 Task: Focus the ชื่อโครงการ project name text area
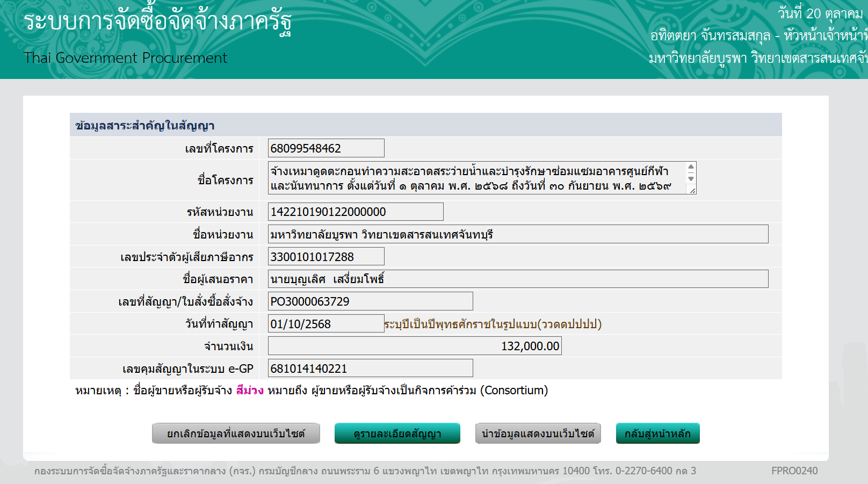tap(475, 178)
